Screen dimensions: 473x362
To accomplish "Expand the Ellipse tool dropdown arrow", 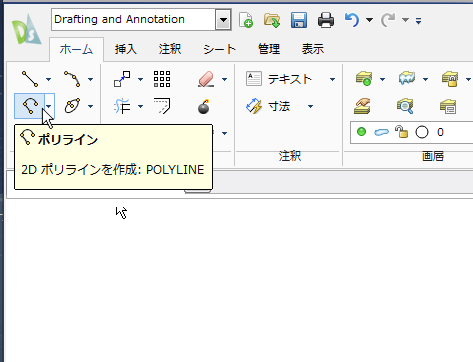I will coord(91,106).
